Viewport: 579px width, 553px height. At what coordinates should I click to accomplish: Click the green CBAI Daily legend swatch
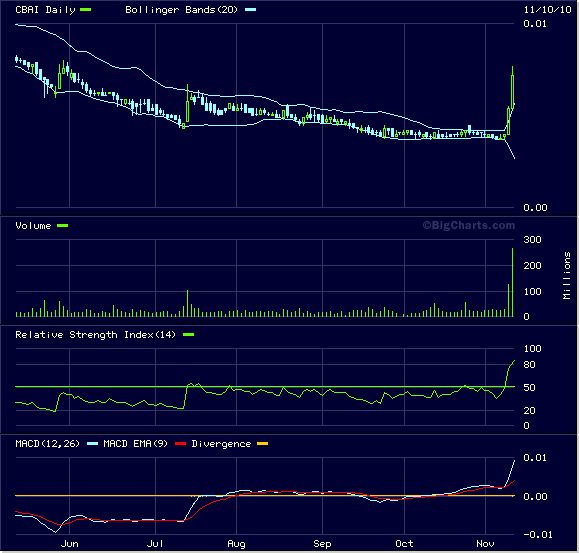pos(85,10)
